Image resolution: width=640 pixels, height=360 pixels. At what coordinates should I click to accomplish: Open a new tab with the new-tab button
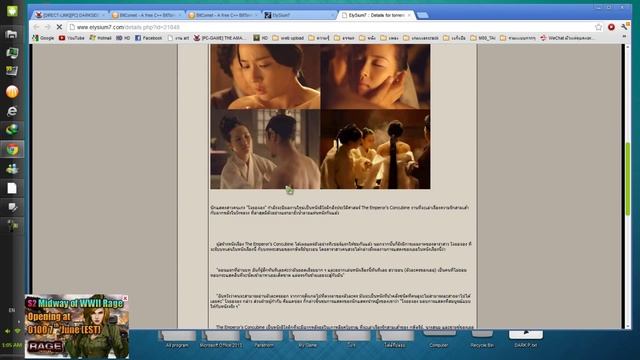pyautogui.click(x=422, y=15)
